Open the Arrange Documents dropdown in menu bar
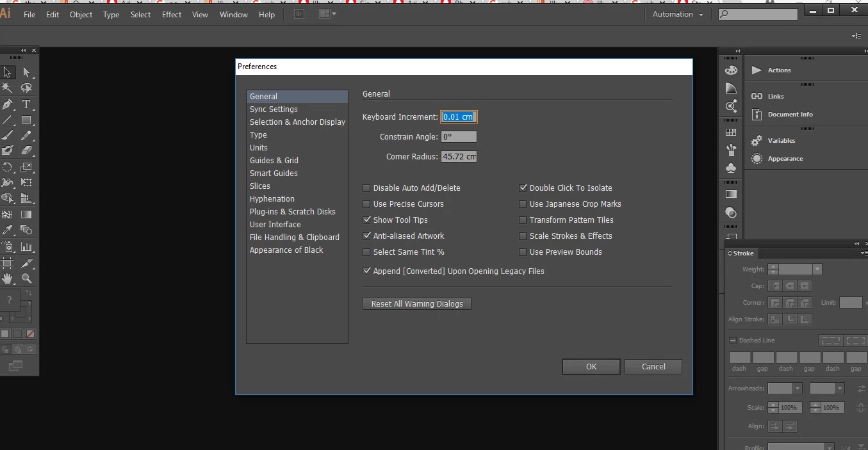This screenshot has height=450, width=868. pyautogui.click(x=327, y=14)
